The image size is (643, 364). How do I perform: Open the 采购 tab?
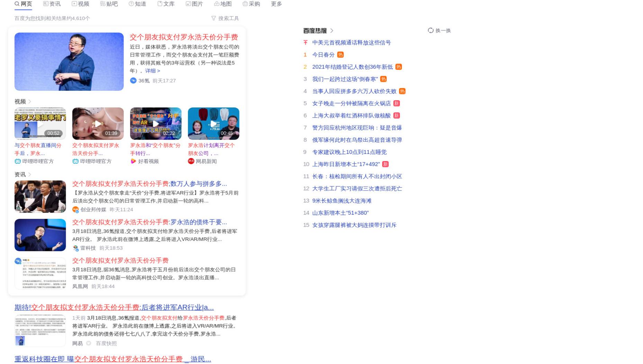click(x=251, y=4)
